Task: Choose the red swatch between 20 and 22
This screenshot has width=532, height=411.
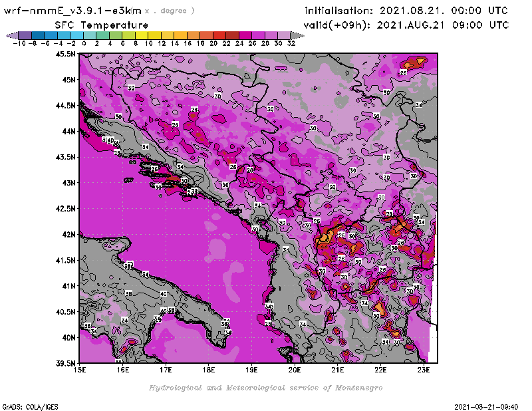Action: tap(219, 35)
